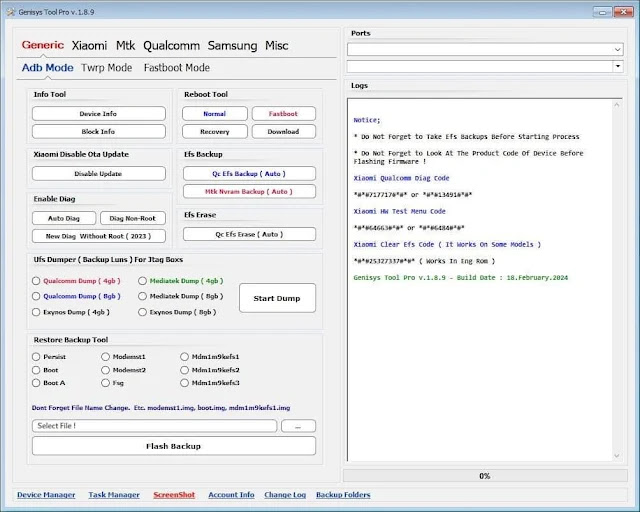Click Diag Non-Root button
Viewport: 640px width, 512px height.
click(133, 218)
